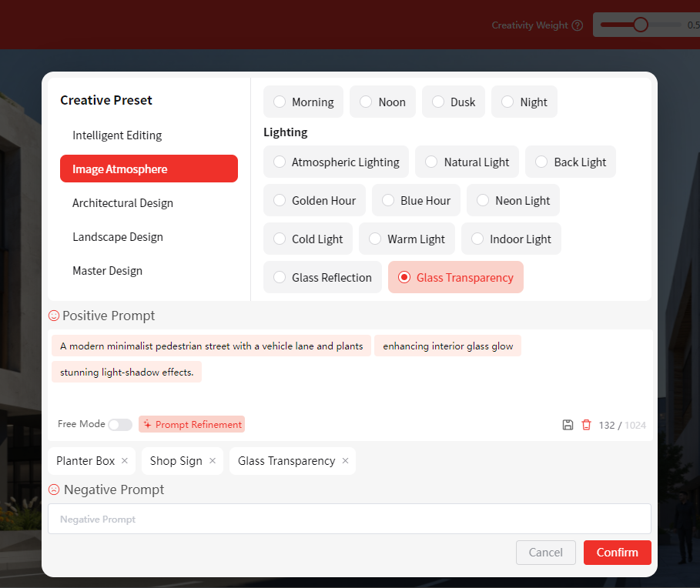
Task: Click the Cancel button
Action: tap(545, 553)
